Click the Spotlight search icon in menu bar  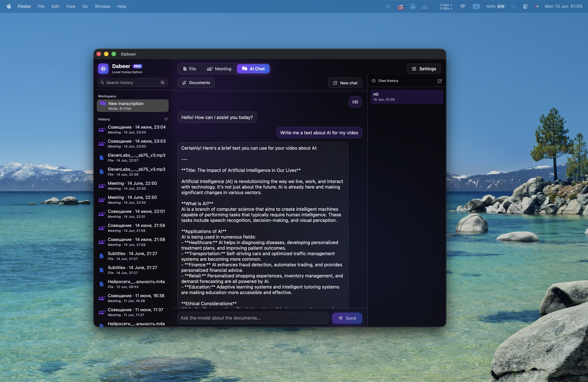(x=513, y=6)
